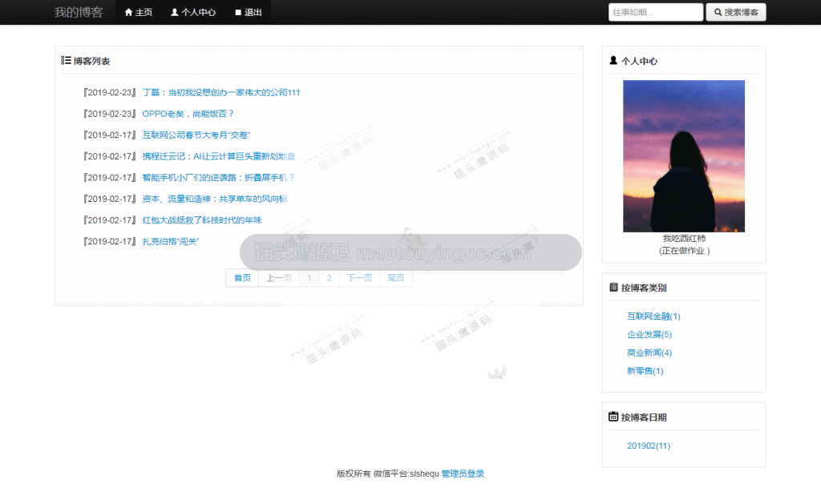The image size is (821, 504).
Task: Open the 管理员登录 footer link
Action: [463, 474]
